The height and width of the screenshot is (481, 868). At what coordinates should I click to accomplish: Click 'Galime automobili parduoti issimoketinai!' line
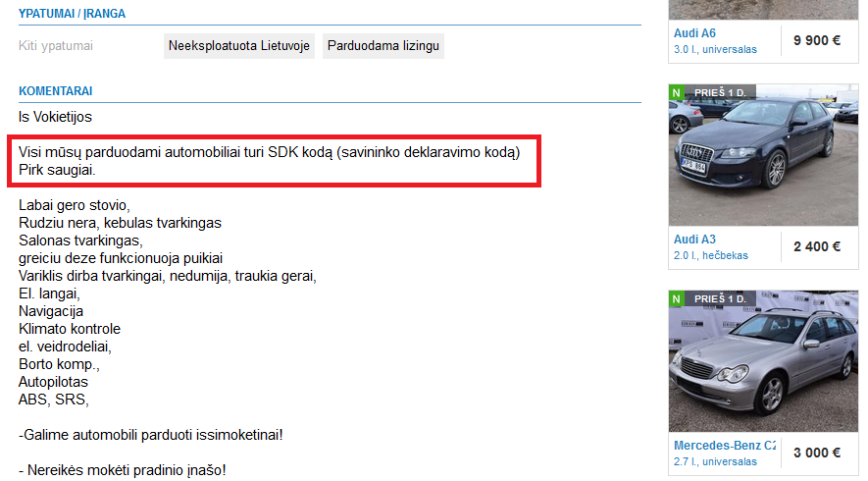pos(151,435)
